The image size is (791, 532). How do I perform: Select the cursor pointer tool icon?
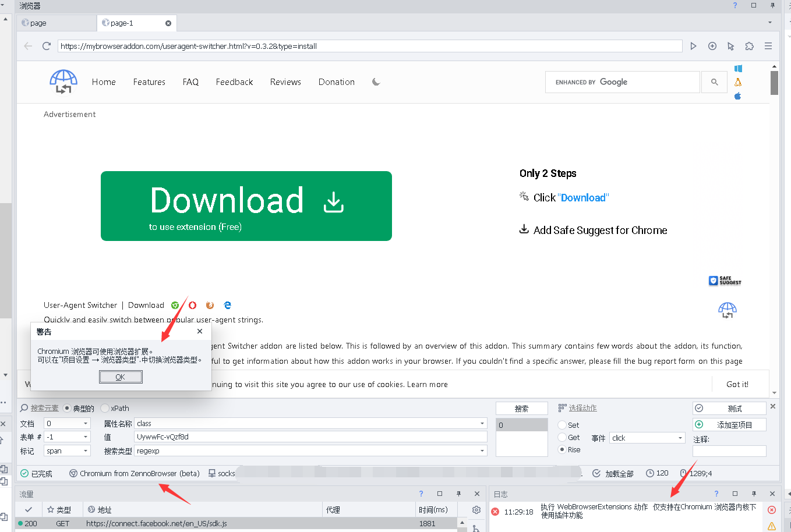coord(731,46)
